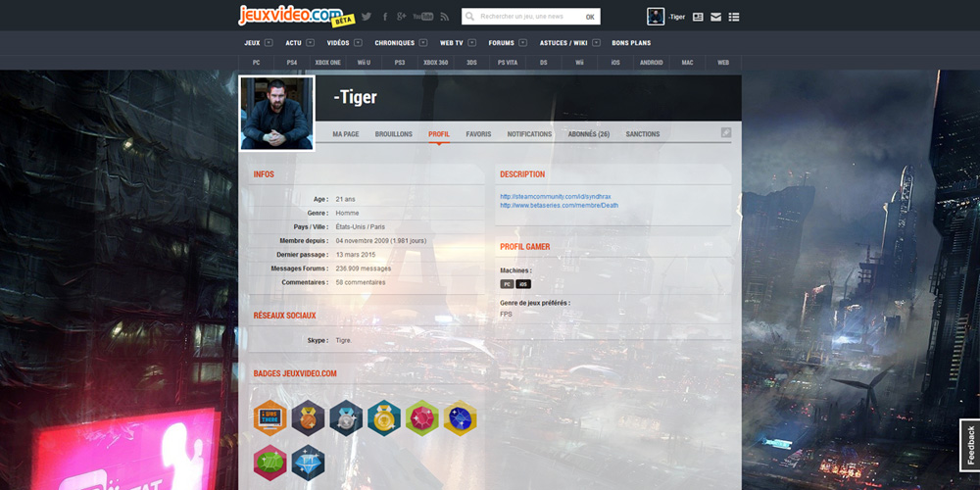Select the green emerald badge

(270, 463)
